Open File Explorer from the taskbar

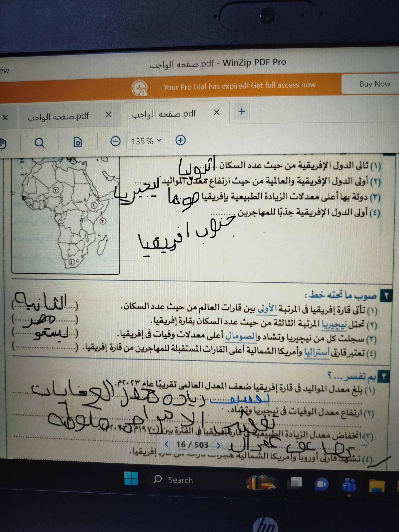[377, 486]
